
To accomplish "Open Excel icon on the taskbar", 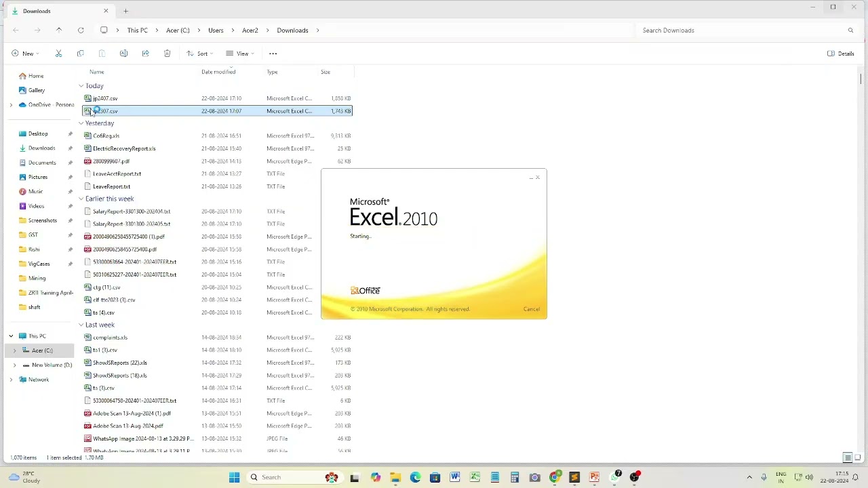I will pos(475,477).
